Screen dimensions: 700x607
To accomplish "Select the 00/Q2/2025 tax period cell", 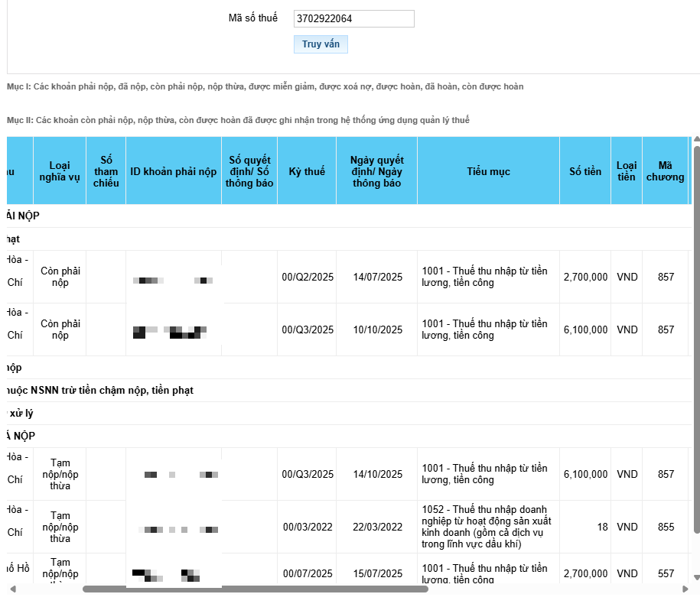I will point(308,277).
